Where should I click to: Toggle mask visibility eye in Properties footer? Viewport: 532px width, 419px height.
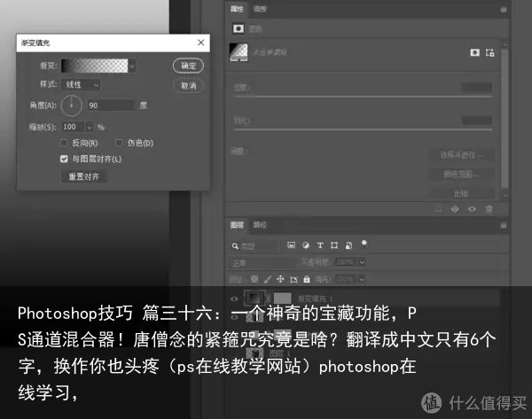point(472,209)
